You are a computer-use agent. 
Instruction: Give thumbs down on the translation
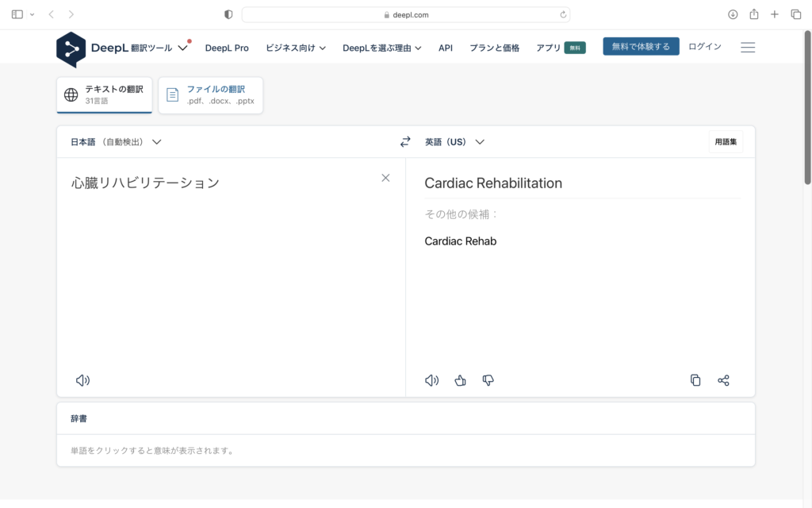(488, 380)
